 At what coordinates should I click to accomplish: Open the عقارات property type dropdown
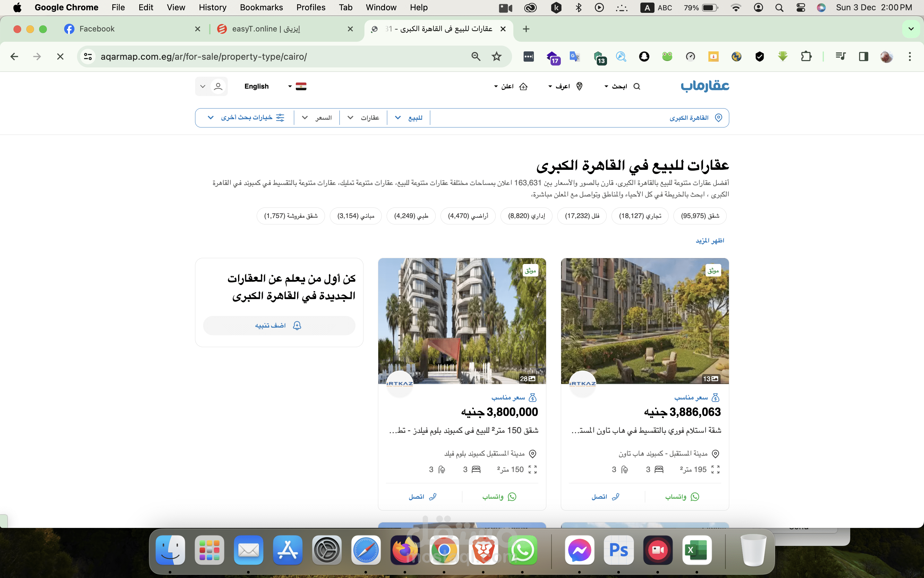pos(363,118)
